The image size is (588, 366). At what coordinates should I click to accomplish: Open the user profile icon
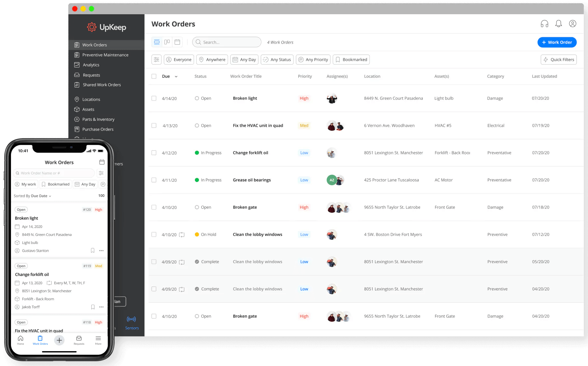(573, 24)
